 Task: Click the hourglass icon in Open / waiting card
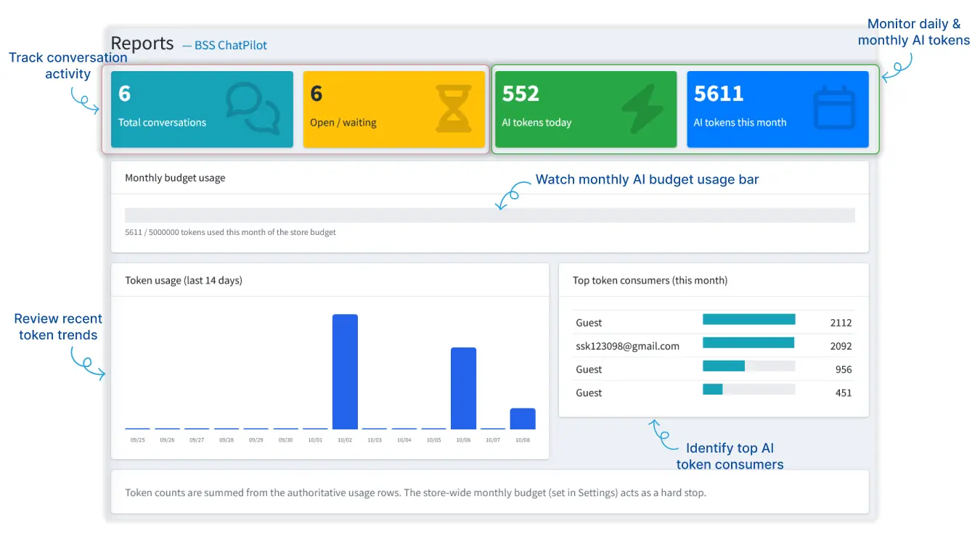click(x=453, y=109)
